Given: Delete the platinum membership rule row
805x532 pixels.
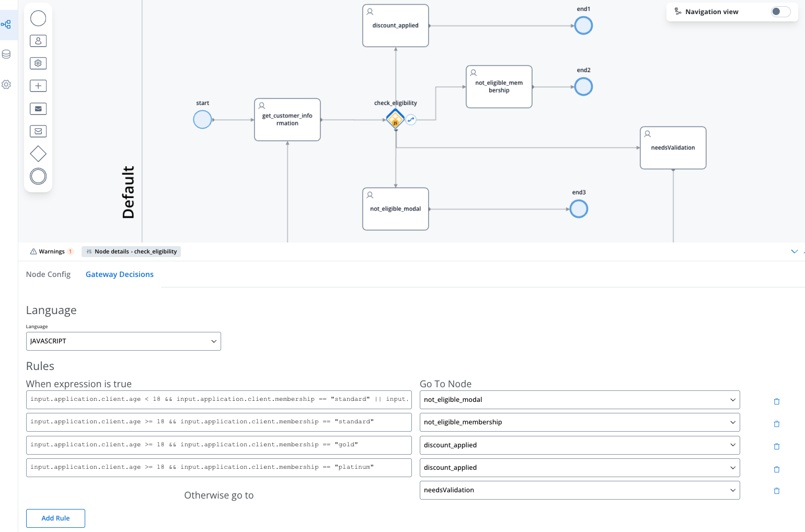Looking at the screenshot, I should click(x=777, y=469).
